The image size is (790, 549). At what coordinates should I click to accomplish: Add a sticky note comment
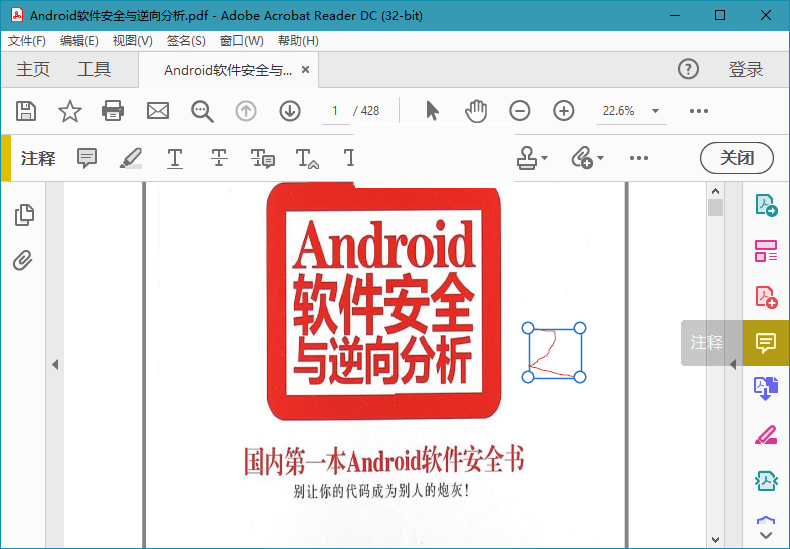point(87,158)
